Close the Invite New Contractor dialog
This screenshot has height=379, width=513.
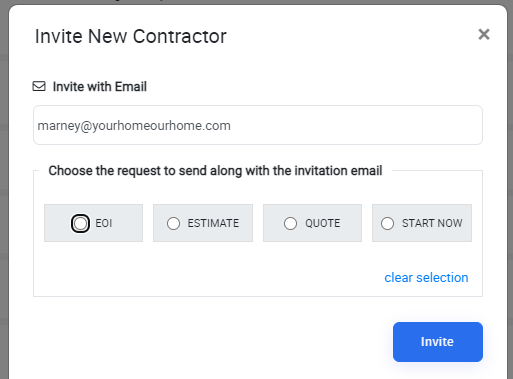(484, 34)
